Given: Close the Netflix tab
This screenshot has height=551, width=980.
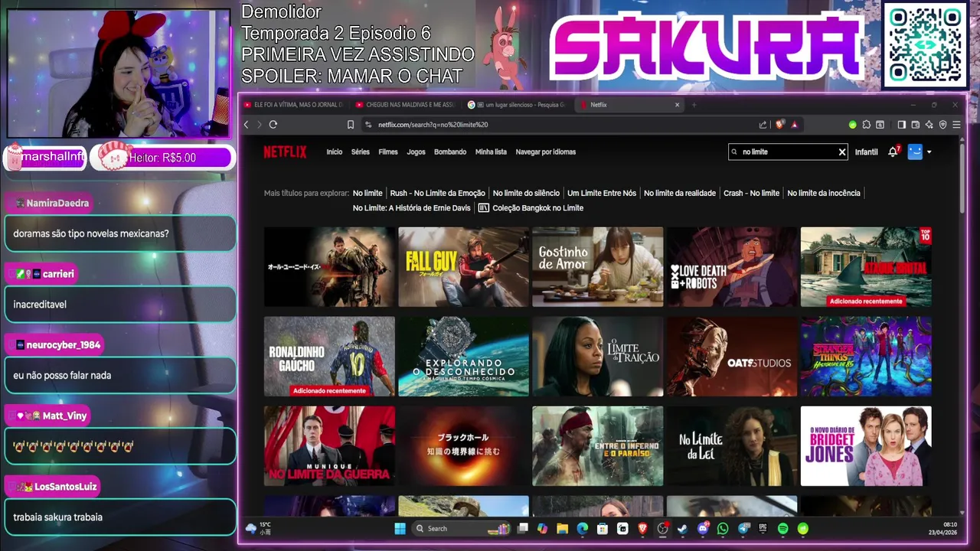Looking at the screenshot, I should [x=677, y=105].
